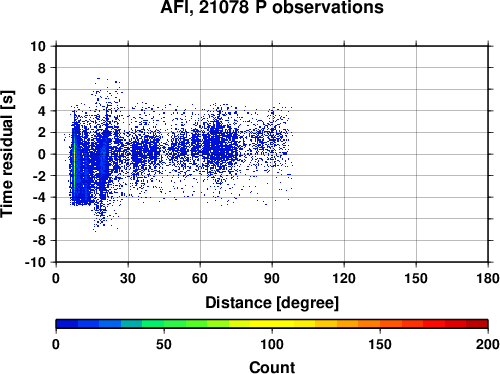Image resolution: width=500 pixels, height=374 pixels.
Task: Select the y-axis tick label '-6'
Action: [x=39, y=219]
